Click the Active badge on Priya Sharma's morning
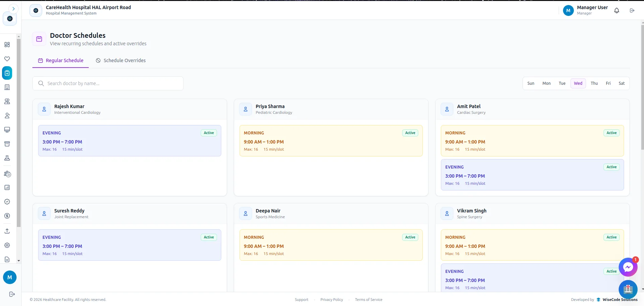The width and height of the screenshot is (644, 306). (410, 133)
